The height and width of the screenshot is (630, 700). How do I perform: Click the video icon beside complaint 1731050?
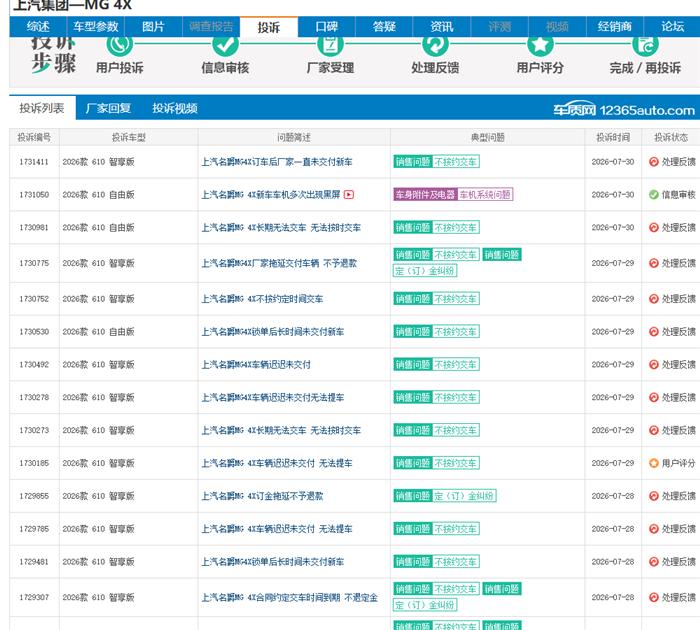(x=349, y=194)
